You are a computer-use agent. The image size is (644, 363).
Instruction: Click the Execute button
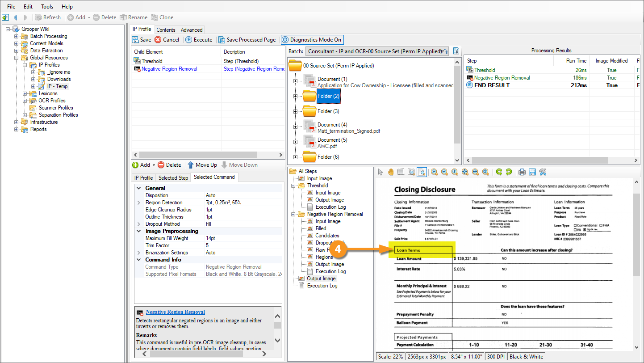point(199,40)
